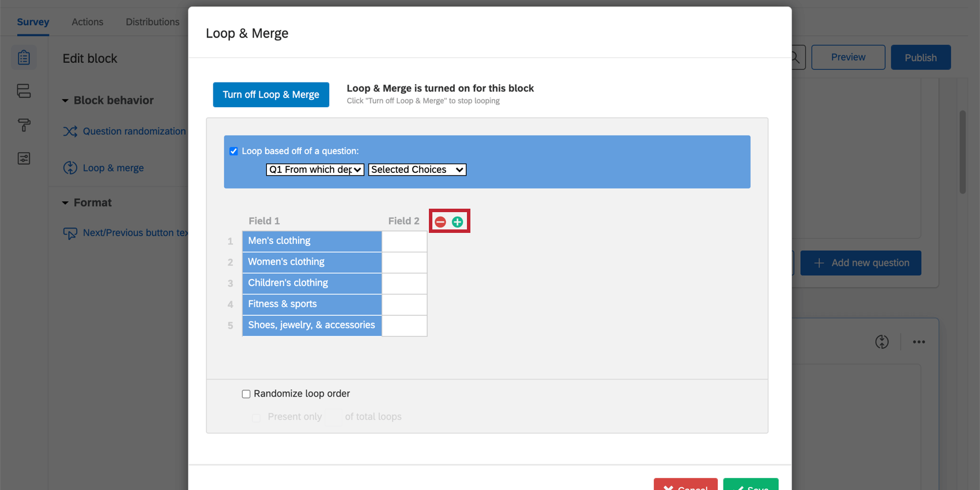Viewport: 980px width, 490px height.
Task: Open the Q1 question dropdown
Action: [x=315, y=169]
